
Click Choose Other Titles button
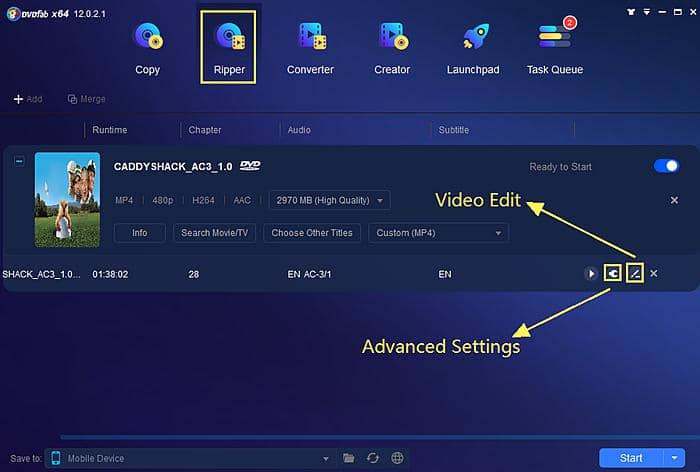[312, 233]
